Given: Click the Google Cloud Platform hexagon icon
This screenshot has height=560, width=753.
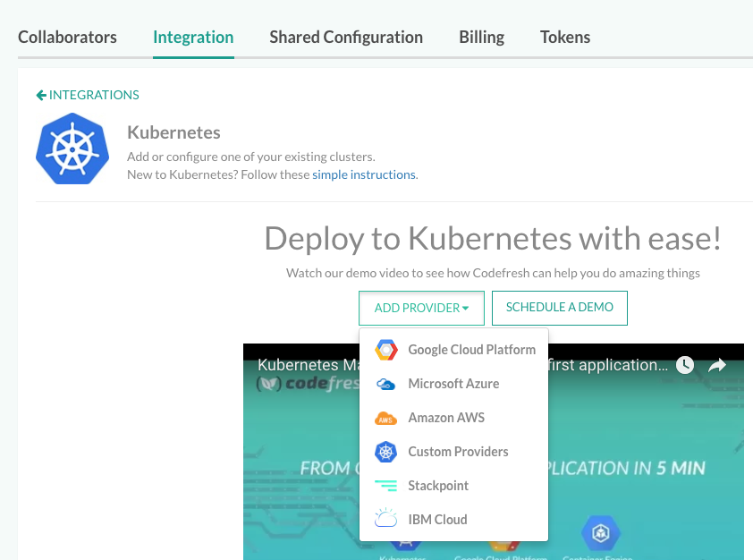Looking at the screenshot, I should point(386,350).
